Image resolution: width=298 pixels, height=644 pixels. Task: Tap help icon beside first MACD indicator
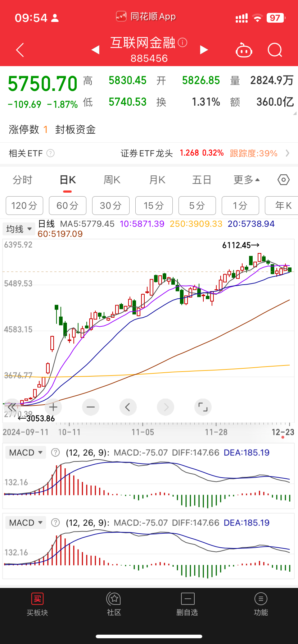(x=55, y=452)
